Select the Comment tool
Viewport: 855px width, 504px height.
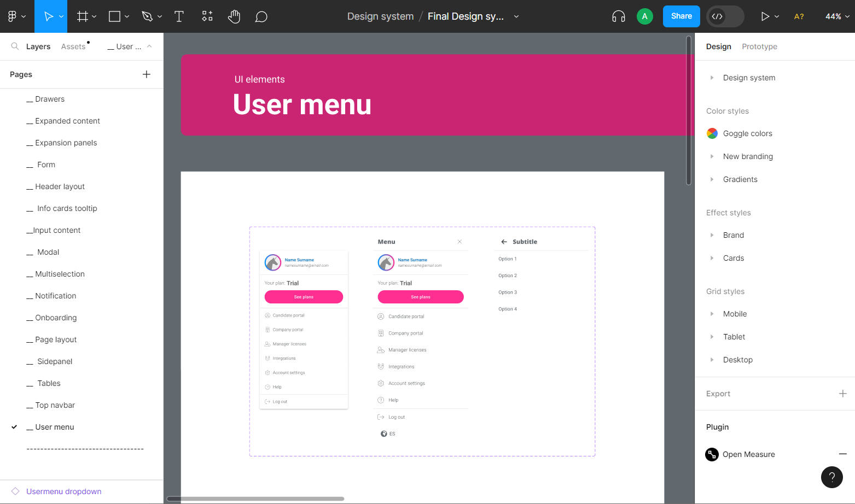(x=261, y=16)
